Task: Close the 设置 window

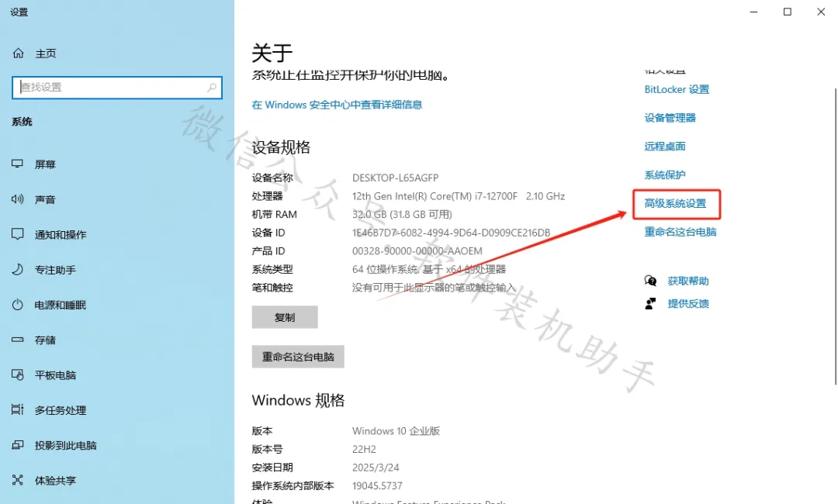Action: click(x=821, y=12)
